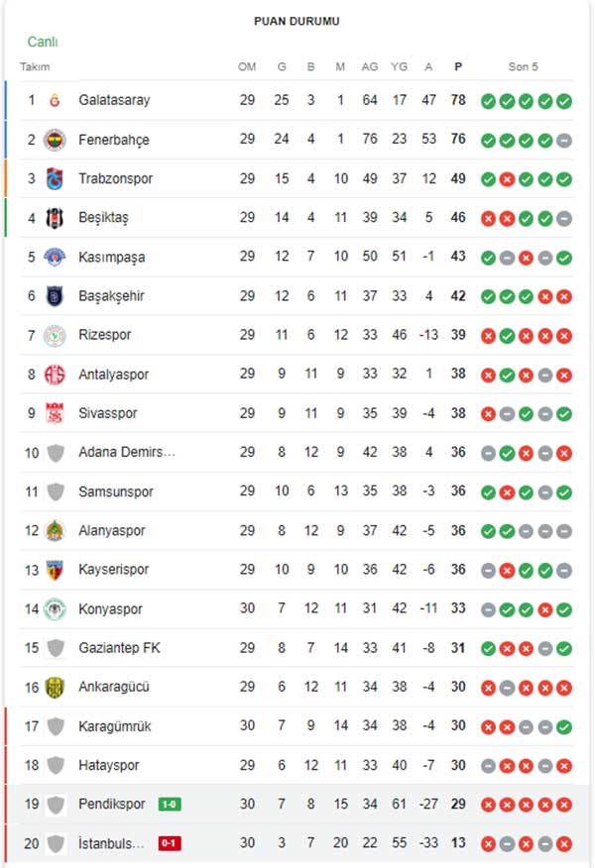Viewport: 595px width, 868px height.
Task: Select the Trabzonspor team badge
Action: (x=55, y=178)
